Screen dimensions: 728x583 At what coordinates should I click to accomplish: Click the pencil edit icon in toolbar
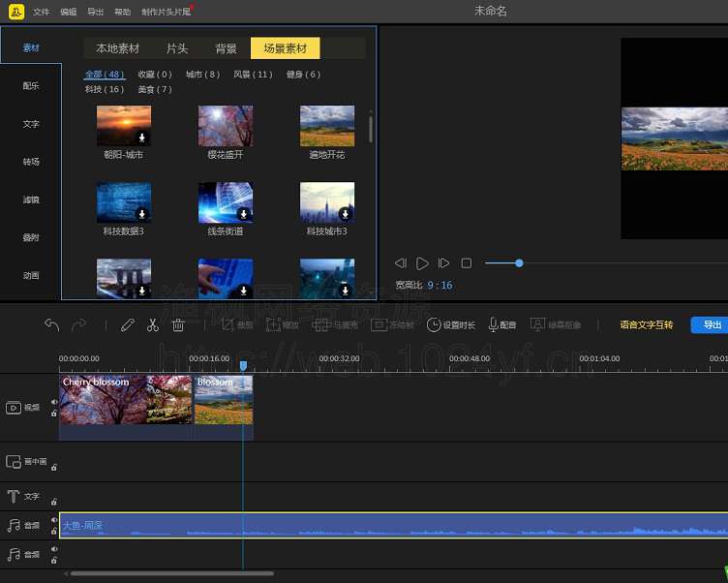tap(128, 325)
